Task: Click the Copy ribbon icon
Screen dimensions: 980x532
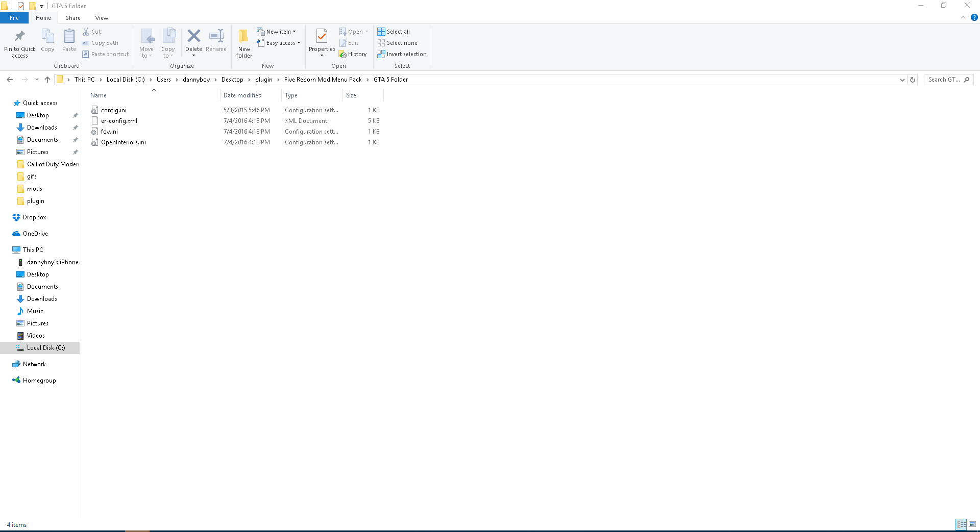Action: click(x=47, y=41)
